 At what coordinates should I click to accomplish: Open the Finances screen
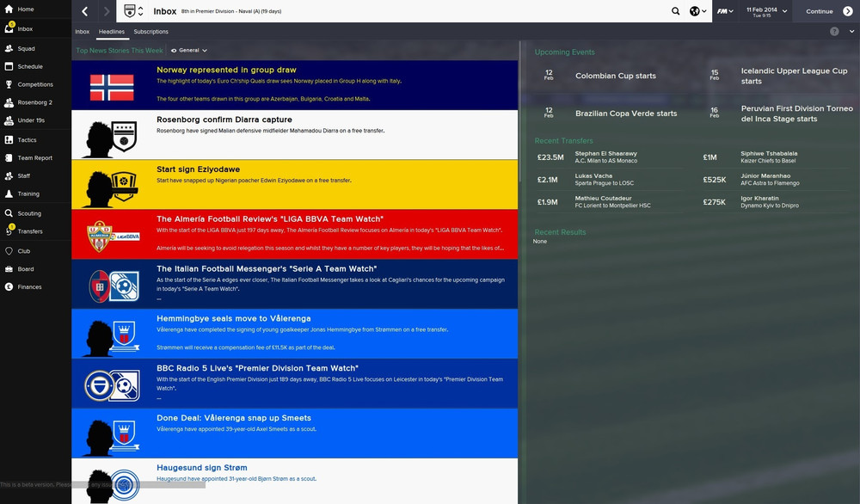[29, 286]
